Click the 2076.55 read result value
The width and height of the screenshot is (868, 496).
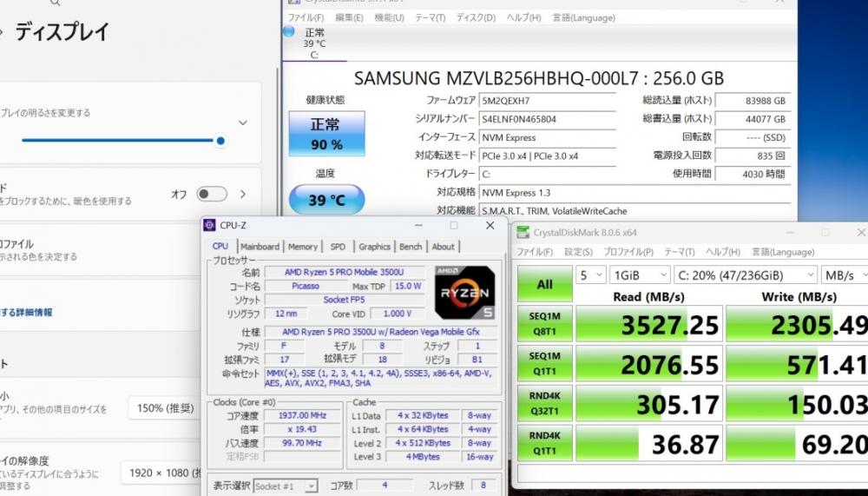tap(649, 364)
